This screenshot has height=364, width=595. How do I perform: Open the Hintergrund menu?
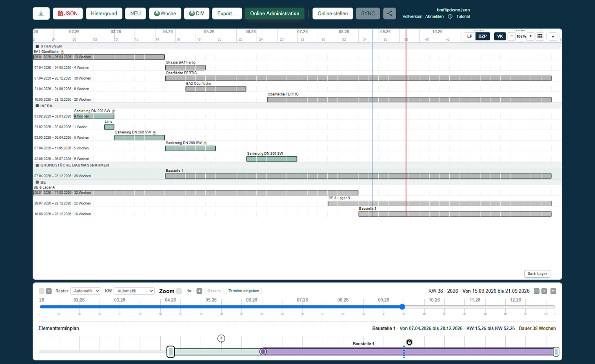coord(104,13)
